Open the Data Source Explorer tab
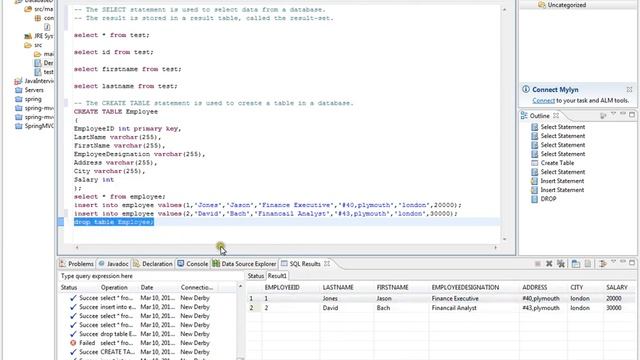 [x=244, y=264]
